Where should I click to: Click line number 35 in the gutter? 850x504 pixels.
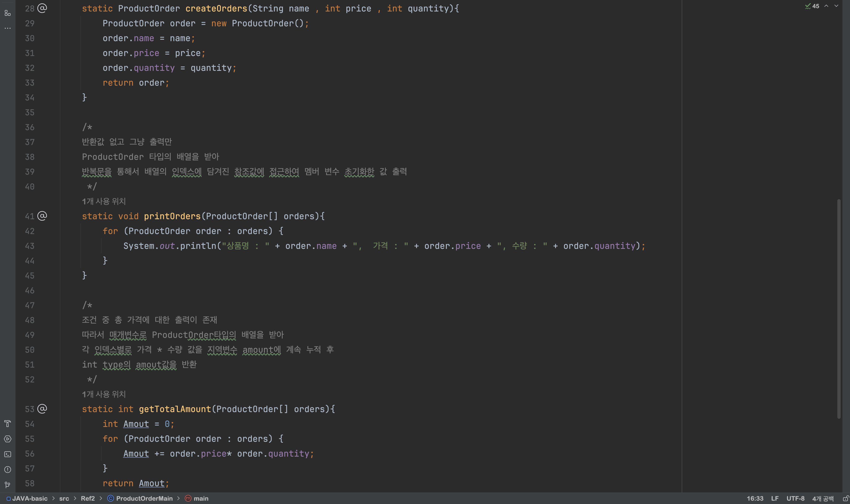29,112
